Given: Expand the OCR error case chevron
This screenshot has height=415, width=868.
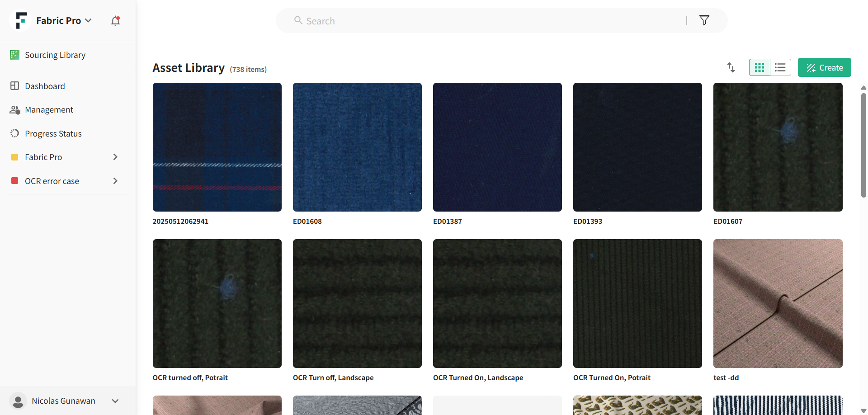Looking at the screenshot, I should click(x=115, y=181).
